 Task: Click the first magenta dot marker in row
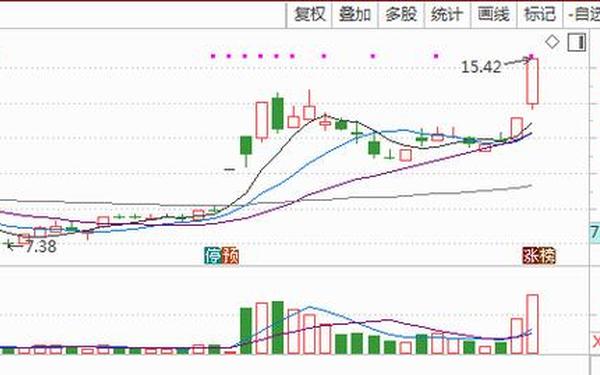tap(213, 56)
